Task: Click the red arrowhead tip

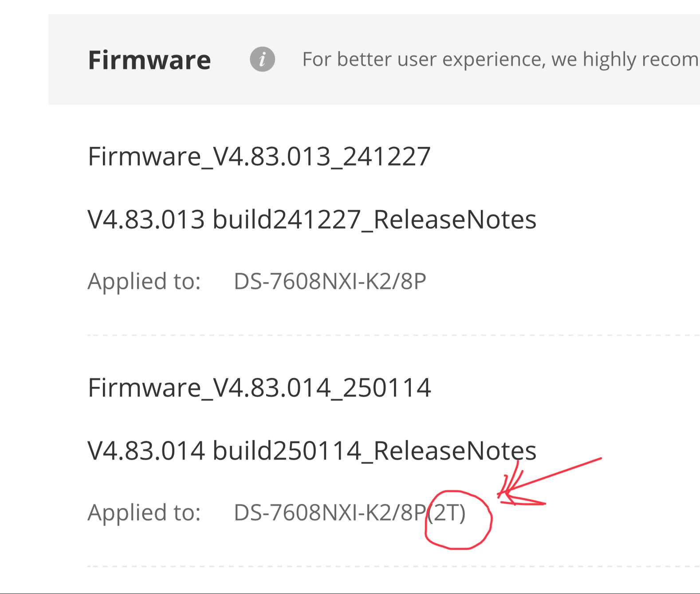Action: tap(499, 495)
